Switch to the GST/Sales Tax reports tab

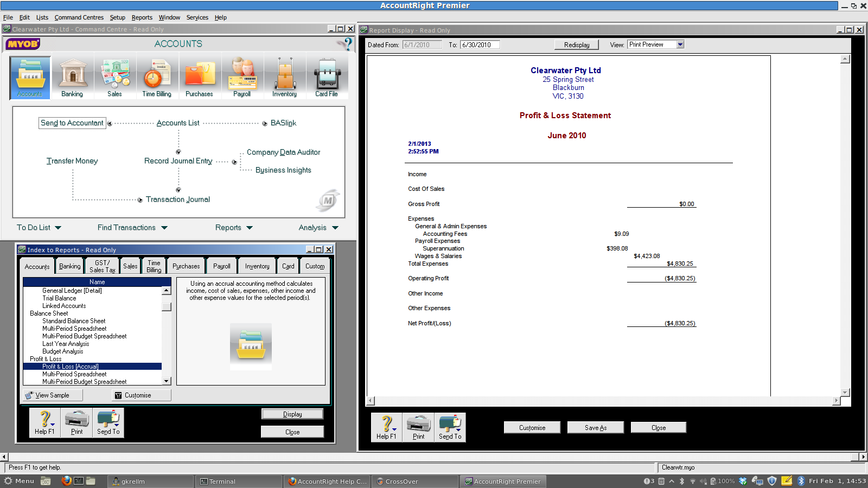[102, 266]
